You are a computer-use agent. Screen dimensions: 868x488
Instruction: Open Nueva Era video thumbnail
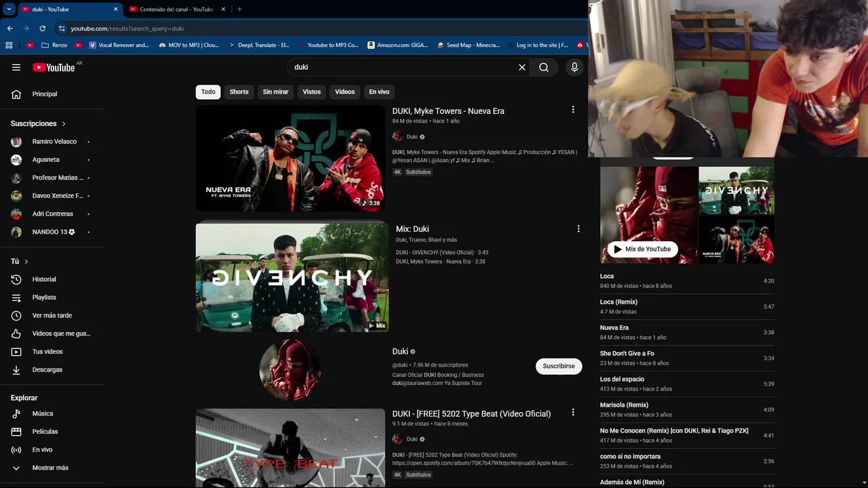290,158
